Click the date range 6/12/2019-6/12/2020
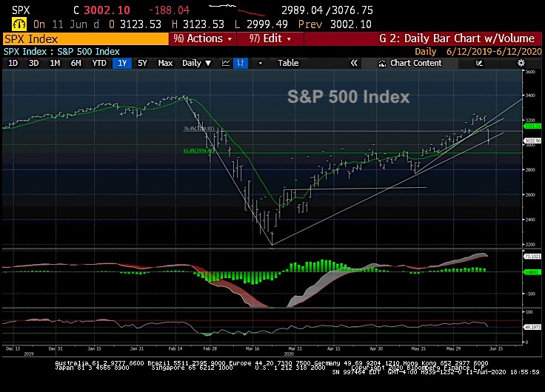The image size is (545, 392). 494,52
